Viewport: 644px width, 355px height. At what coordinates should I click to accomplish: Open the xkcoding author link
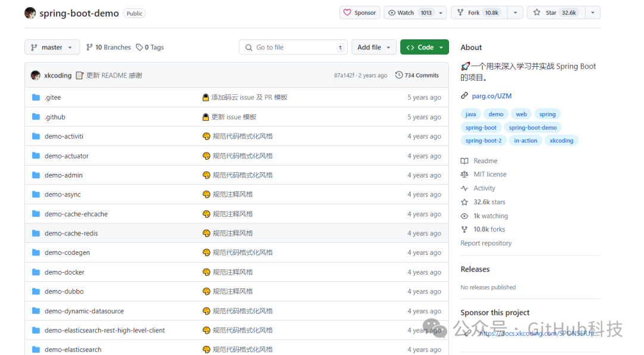point(58,76)
